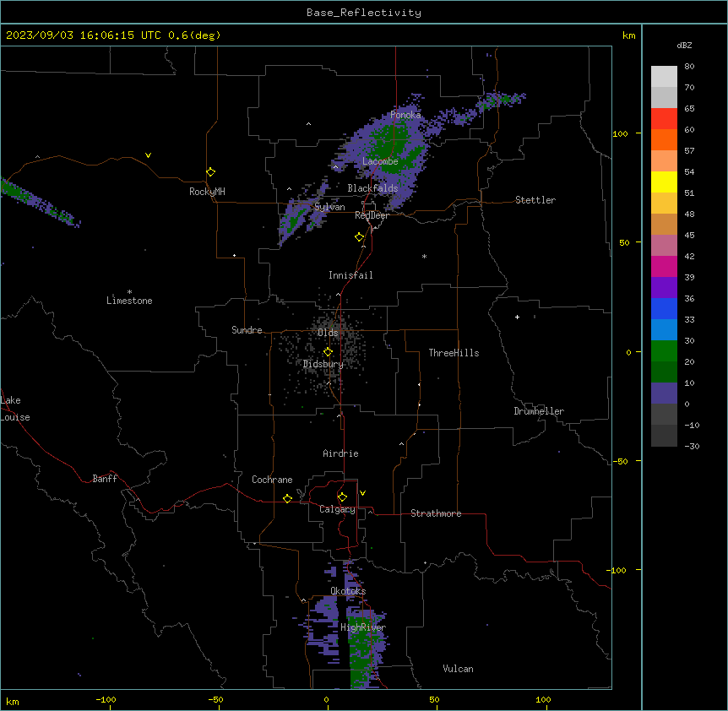Viewport: 728px width, 711px height.
Task: Click the Sylvan label
Action: tap(329, 207)
